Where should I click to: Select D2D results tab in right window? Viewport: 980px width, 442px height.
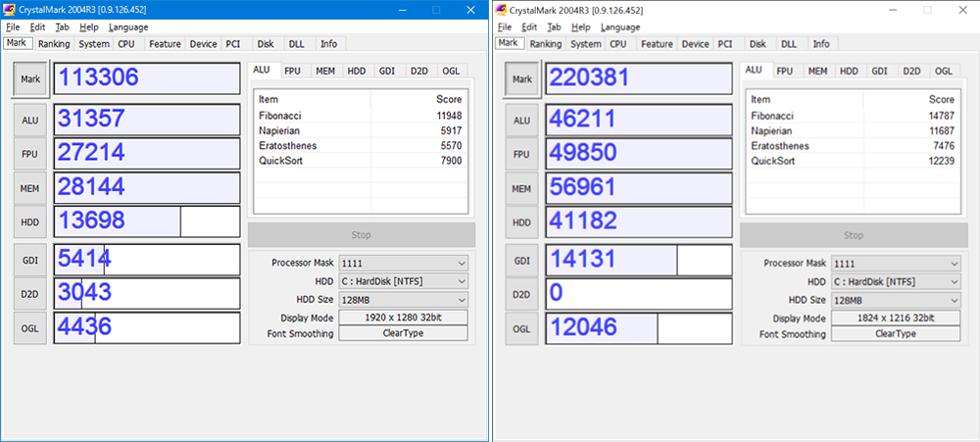tap(911, 72)
